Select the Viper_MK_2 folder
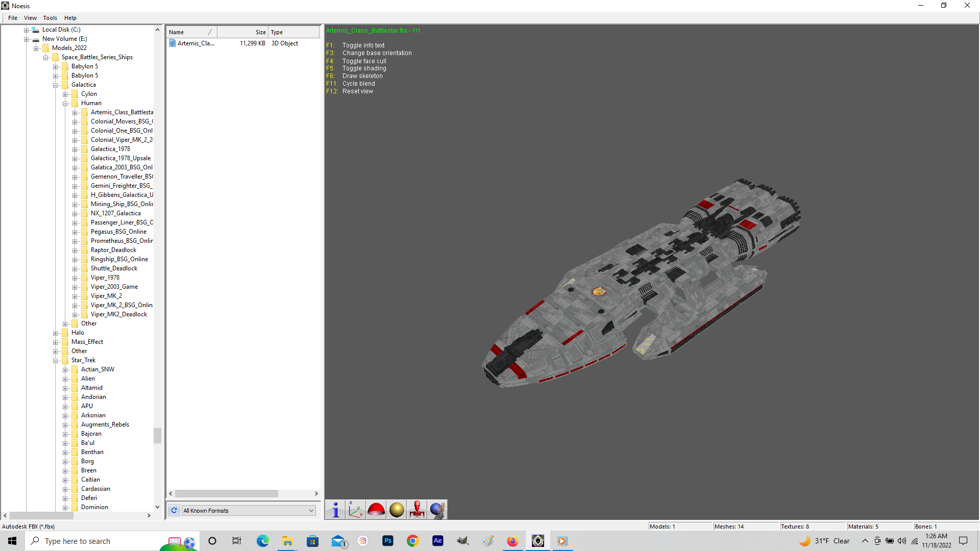Viewport: 980px width, 551px height. coord(106,296)
